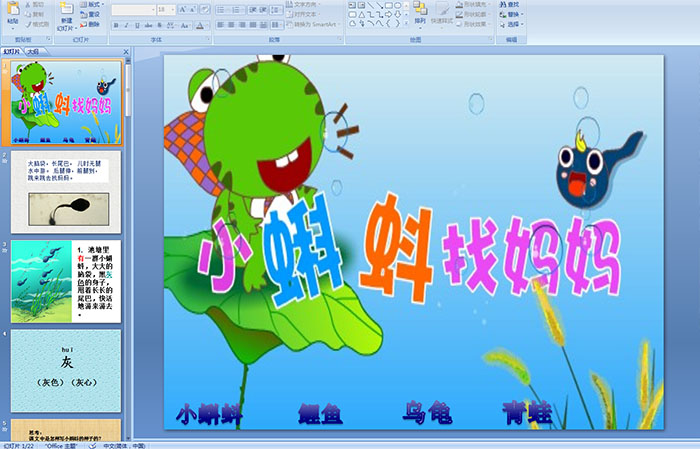Click the slide pane vertical scrollbar
700x449 pixels.
point(128,248)
